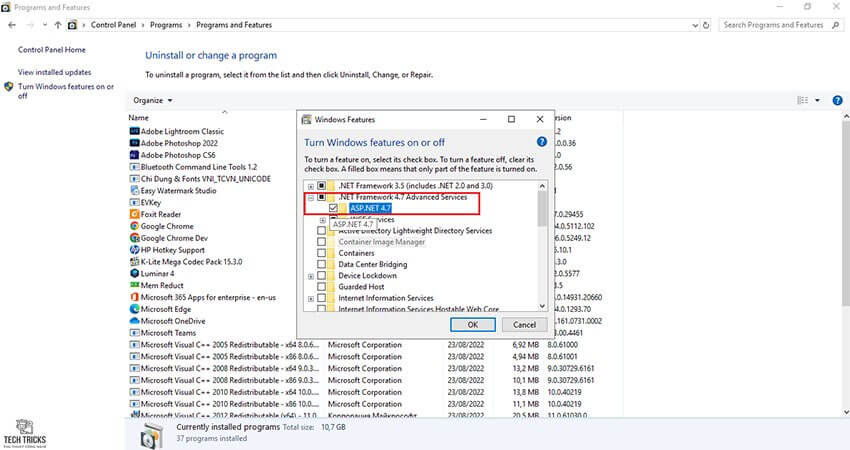Viewport: 850px width, 450px height.
Task: Click the Programs and Features breadcrumb
Action: coord(234,25)
